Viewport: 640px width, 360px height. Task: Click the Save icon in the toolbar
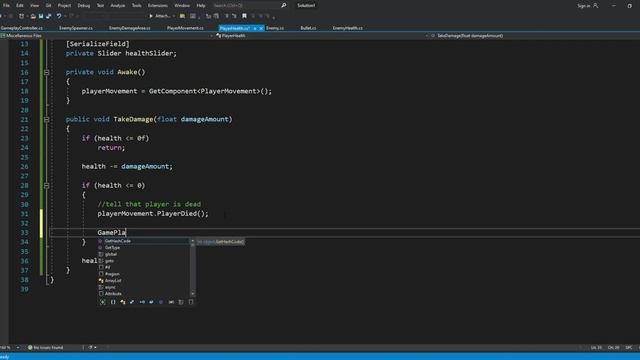point(41,16)
